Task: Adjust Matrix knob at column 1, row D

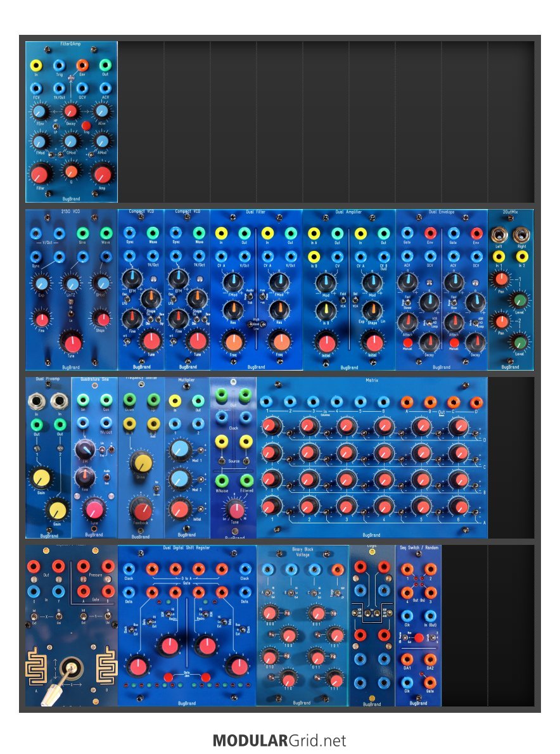Action: (x=271, y=426)
